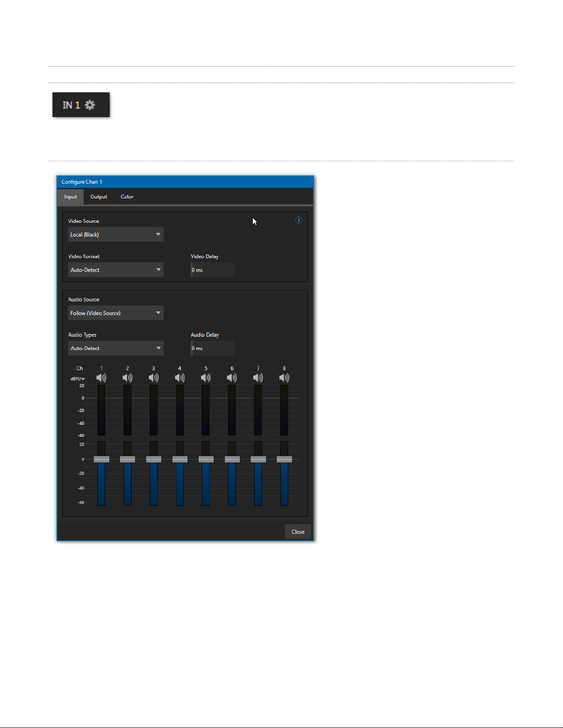The width and height of the screenshot is (563, 728).
Task: Click the IN 1 gear configuration icon
Action: pos(90,105)
